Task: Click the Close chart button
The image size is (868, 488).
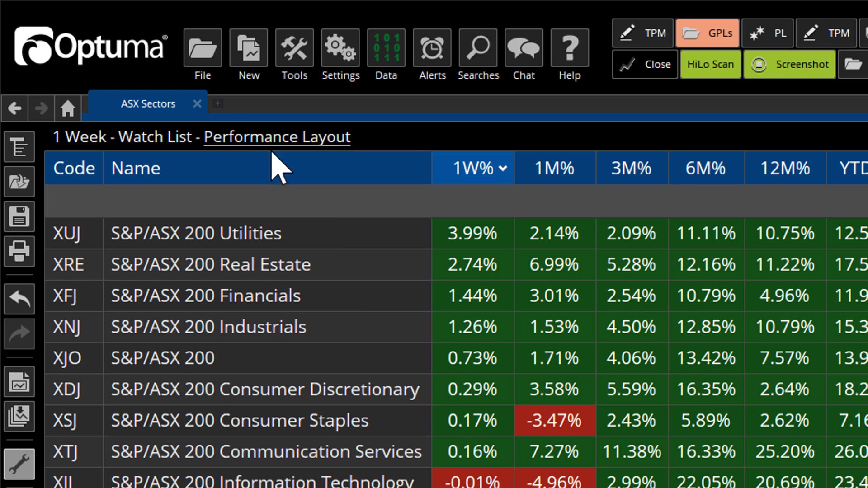Action: coord(645,64)
